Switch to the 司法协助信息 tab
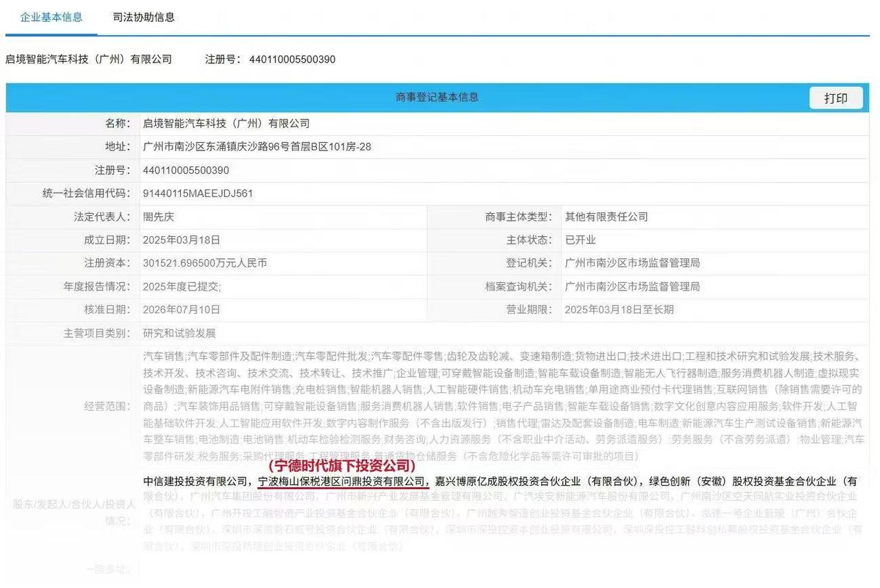The width and height of the screenshot is (880, 588). [x=144, y=17]
